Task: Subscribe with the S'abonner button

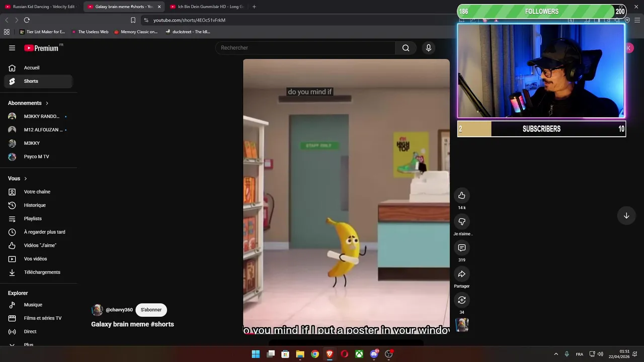Action: pyautogui.click(x=151, y=310)
